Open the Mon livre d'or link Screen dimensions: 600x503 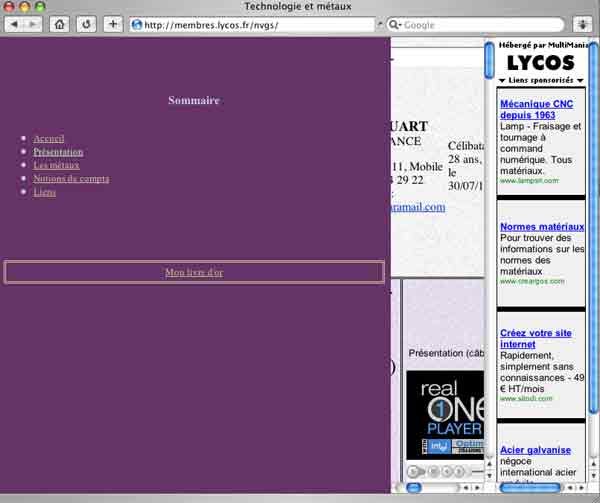[194, 272]
